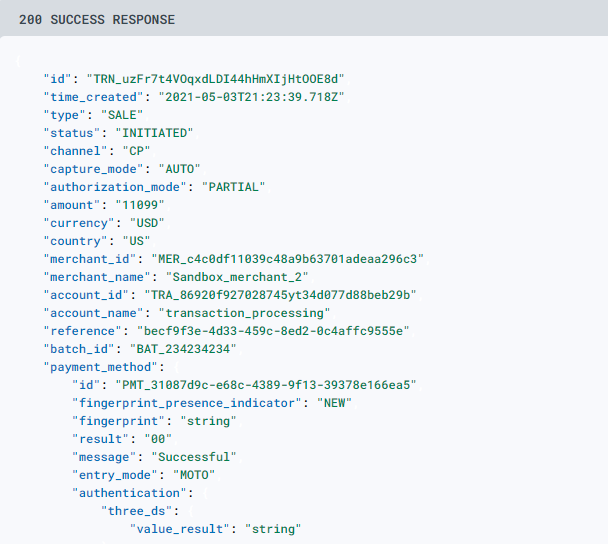608x544 pixels.
Task: Click the currency USD value
Action: (x=147, y=223)
